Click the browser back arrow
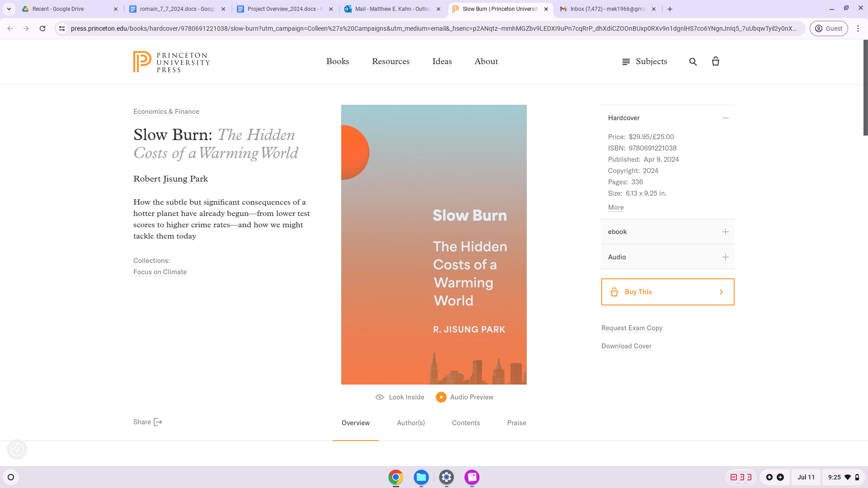The height and width of the screenshot is (488, 868). (x=10, y=28)
